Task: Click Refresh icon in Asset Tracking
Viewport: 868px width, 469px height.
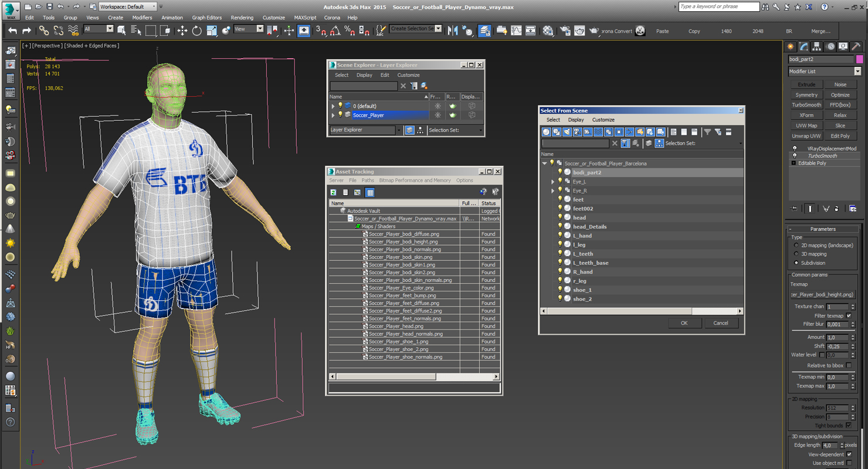Action: tap(333, 192)
